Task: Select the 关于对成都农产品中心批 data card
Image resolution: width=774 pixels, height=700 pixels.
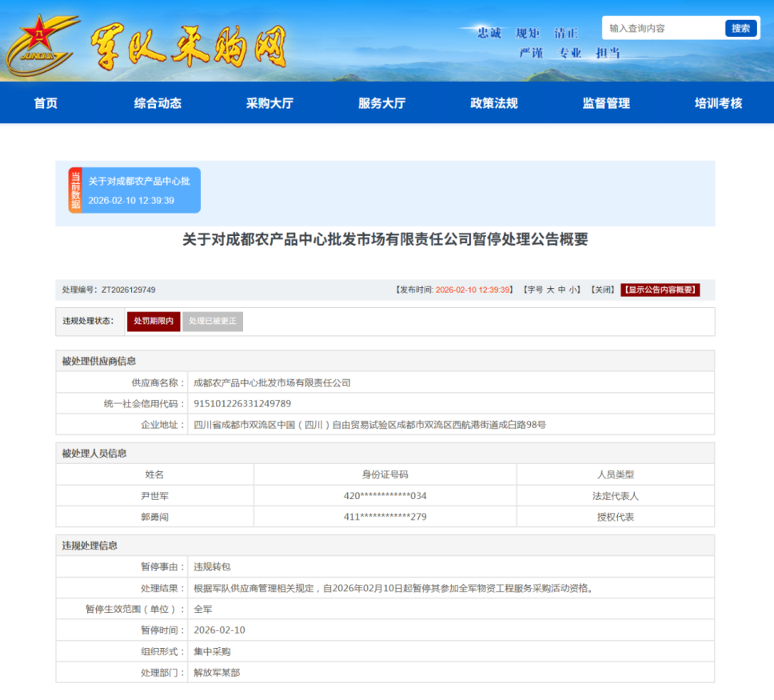Action: click(x=141, y=190)
